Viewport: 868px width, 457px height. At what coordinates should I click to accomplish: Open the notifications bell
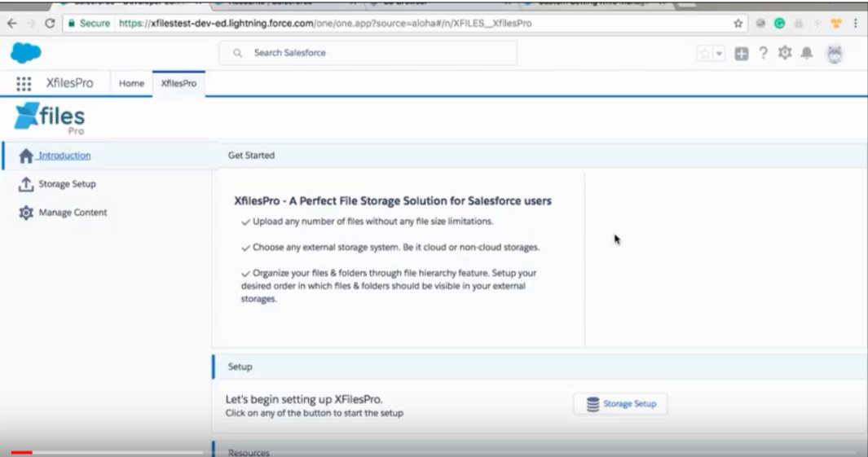807,53
